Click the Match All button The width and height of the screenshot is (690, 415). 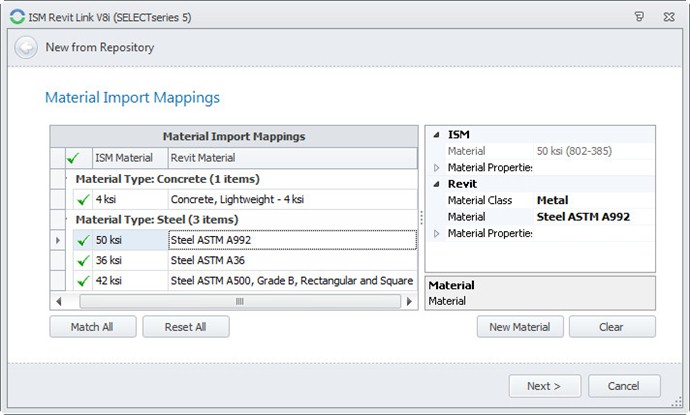(x=92, y=327)
